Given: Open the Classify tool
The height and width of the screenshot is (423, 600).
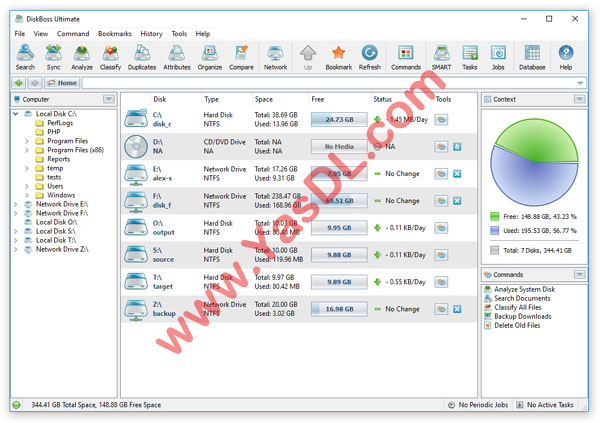Looking at the screenshot, I should pyautogui.click(x=110, y=57).
